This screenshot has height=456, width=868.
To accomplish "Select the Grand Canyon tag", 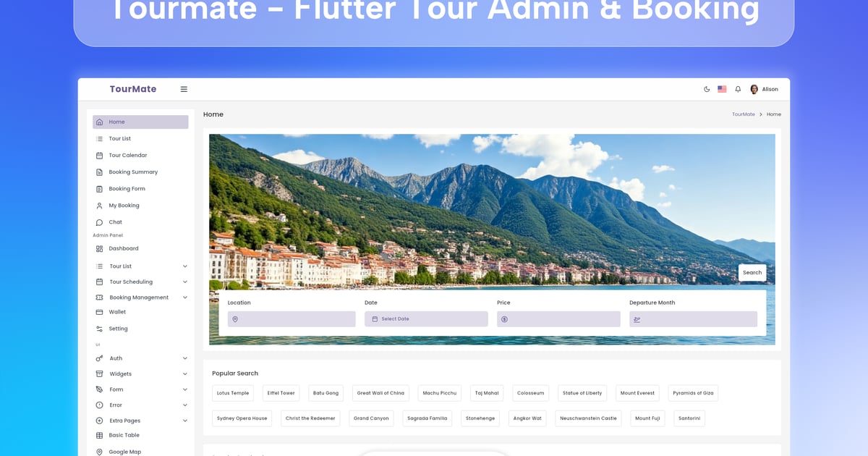I will (x=371, y=418).
